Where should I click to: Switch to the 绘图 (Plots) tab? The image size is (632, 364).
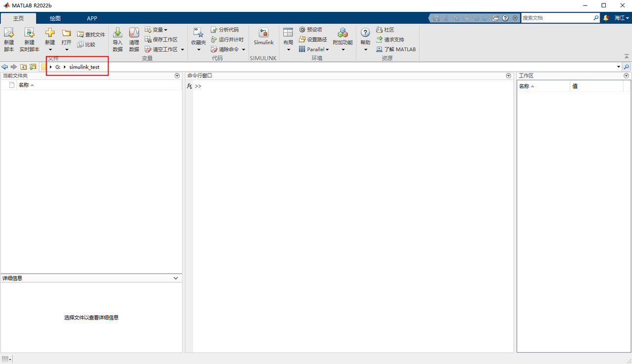click(x=55, y=18)
